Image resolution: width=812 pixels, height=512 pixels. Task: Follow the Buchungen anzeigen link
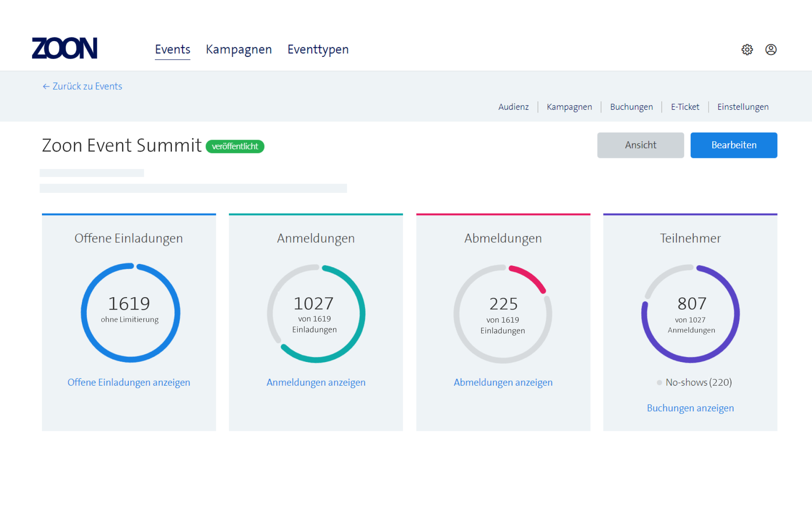click(690, 408)
